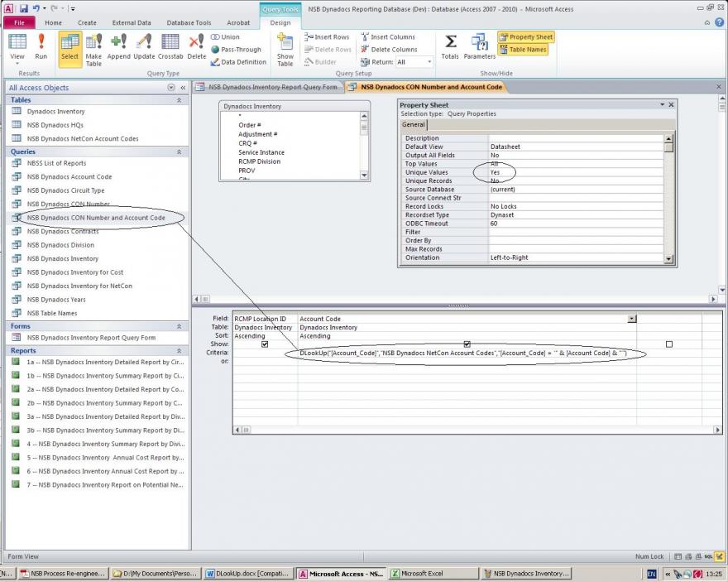Select the Pass-Through query option

[237, 49]
